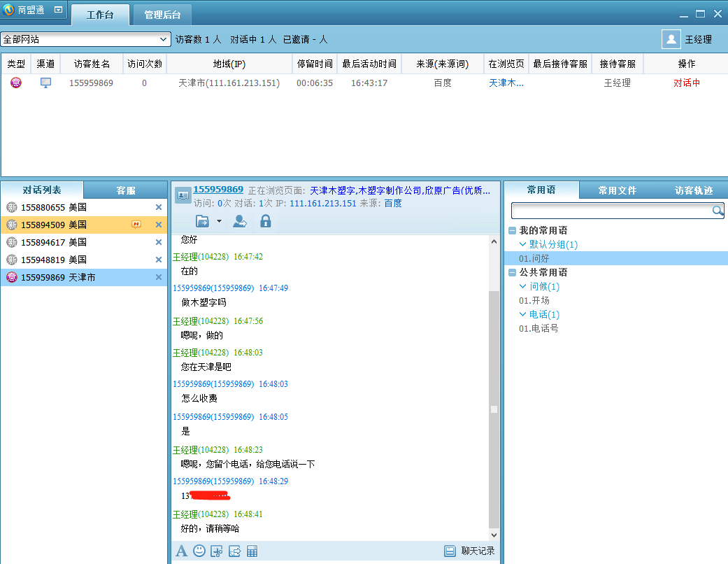Open 聊天记录 chat history
728x564 pixels.
point(470,551)
